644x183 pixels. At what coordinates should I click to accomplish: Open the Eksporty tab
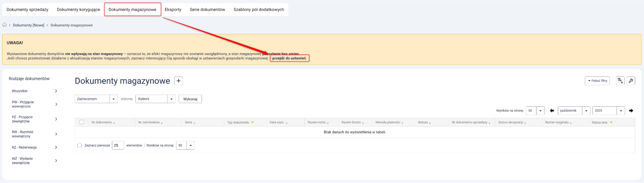(173, 10)
